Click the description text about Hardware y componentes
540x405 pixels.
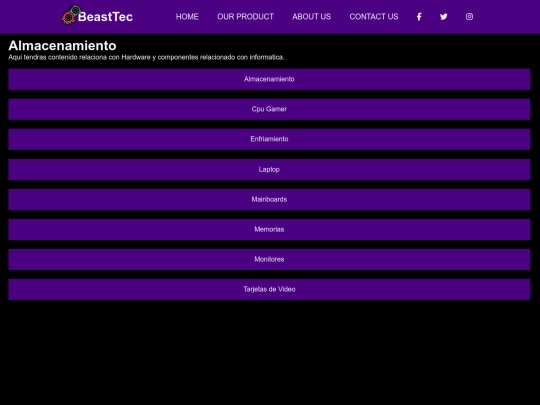[146, 57]
